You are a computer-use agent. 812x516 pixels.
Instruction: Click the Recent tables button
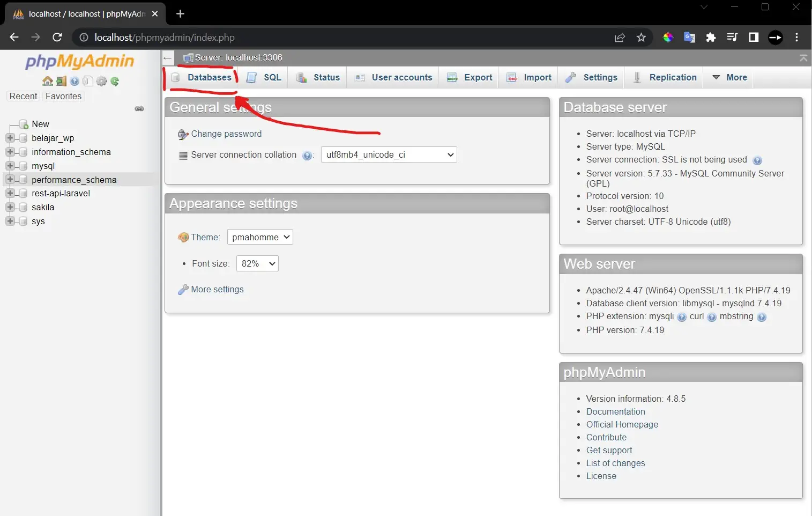pyautogui.click(x=23, y=96)
